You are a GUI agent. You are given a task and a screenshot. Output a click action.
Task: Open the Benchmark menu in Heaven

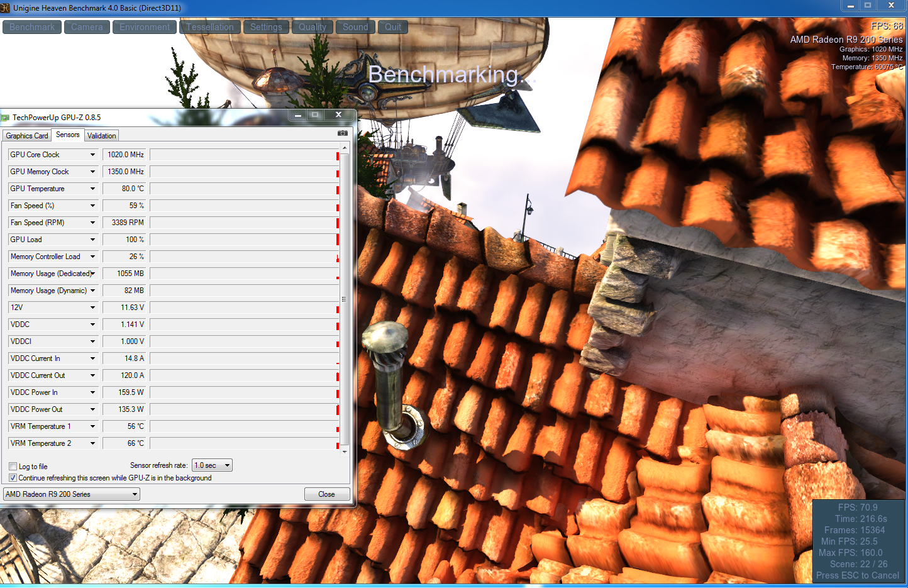coord(32,27)
